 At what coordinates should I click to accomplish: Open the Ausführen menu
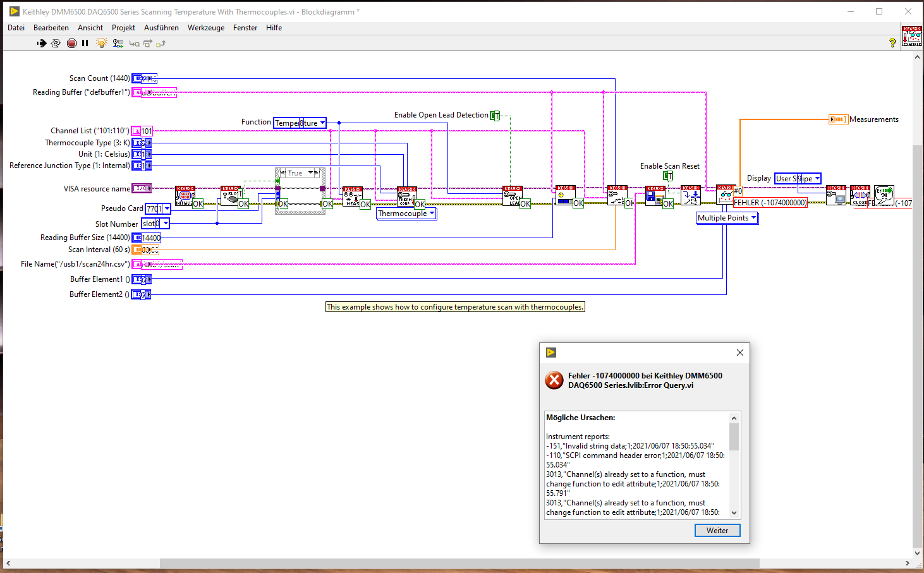(161, 27)
